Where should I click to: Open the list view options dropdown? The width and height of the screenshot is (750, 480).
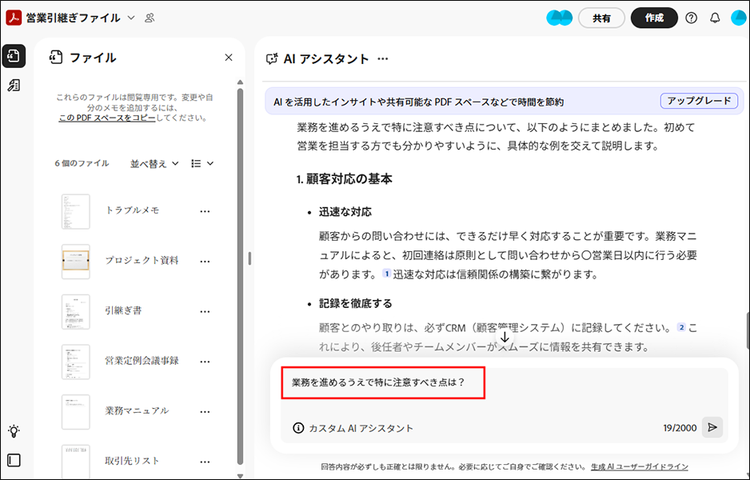coord(202,163)
